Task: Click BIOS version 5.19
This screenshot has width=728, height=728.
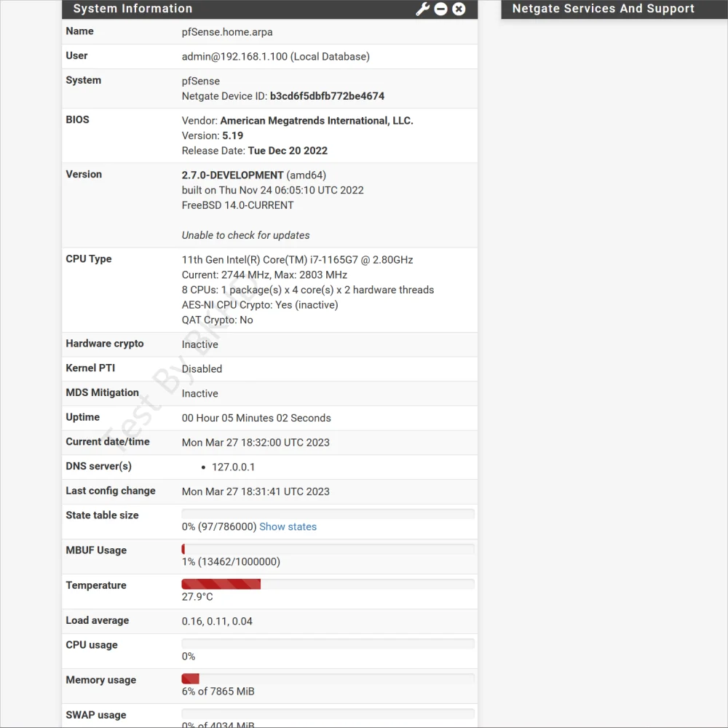Action: click(x=233, y=135)
